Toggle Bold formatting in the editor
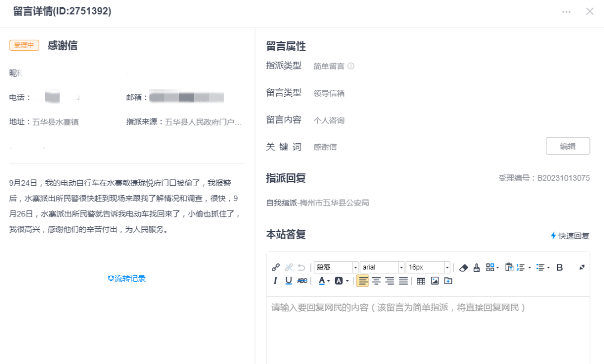Screen dimensions: 604x364 click(x=559, y=267)
